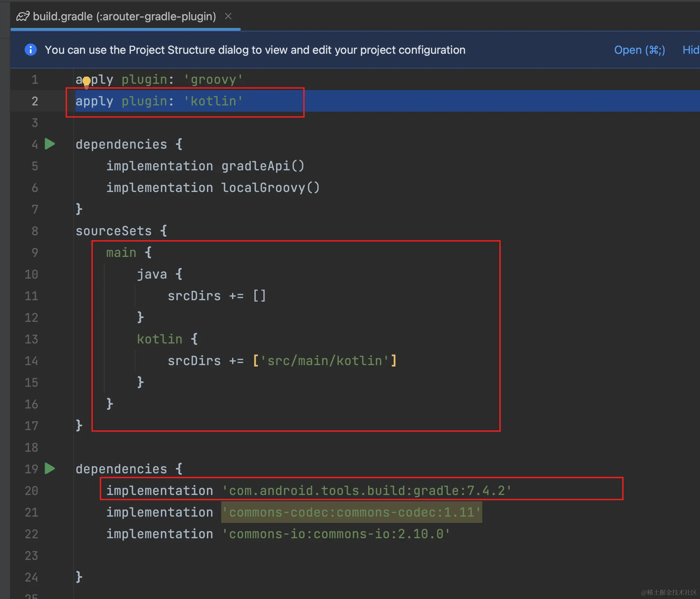Click the commons-io:2.10.0 dependency string
Image resolution: width=700 pixels, height=599 pixels.
[336, 534]
